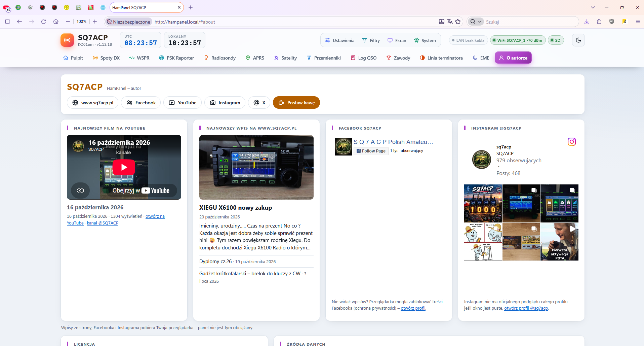
Task: Open the Log QSO tab
Action: 364,58
